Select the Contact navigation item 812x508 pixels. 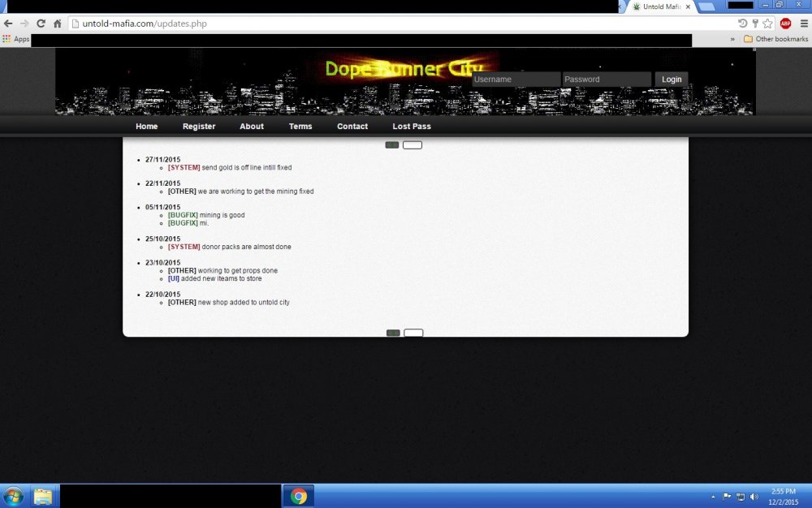(x=352, y=127)
